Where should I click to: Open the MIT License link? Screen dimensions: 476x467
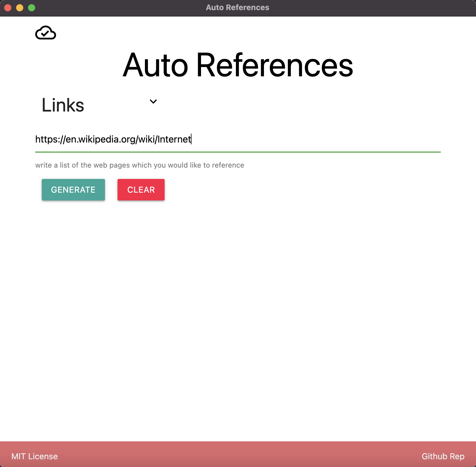pyautogui.click(x=35, y=456)
